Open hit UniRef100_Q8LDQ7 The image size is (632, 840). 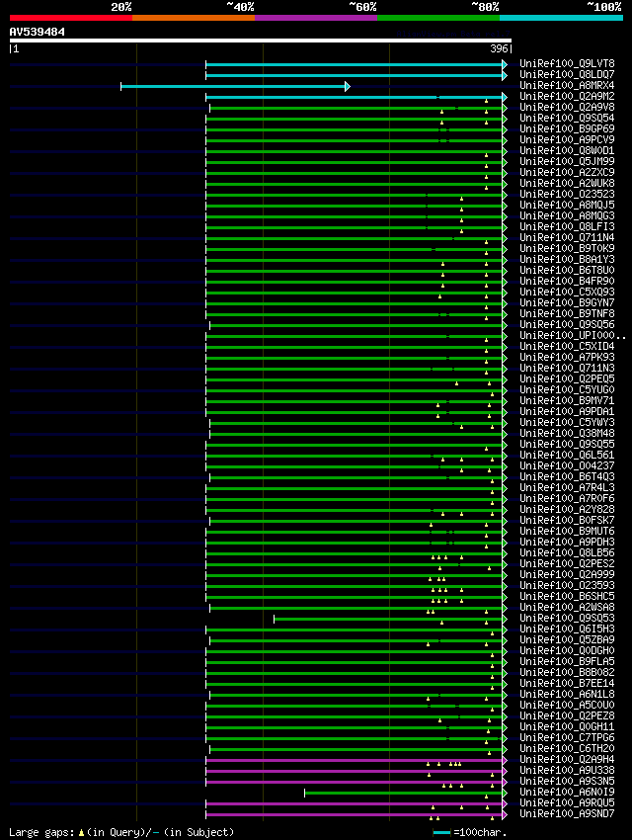click(567, 74)
